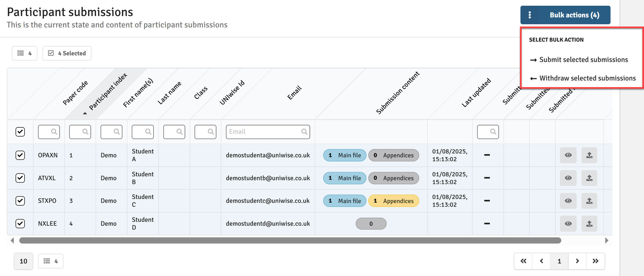Click the grey 0 badge for Student D
Image resolution: width=644 pixels, height=276 pixels.
tap(371, 223)
